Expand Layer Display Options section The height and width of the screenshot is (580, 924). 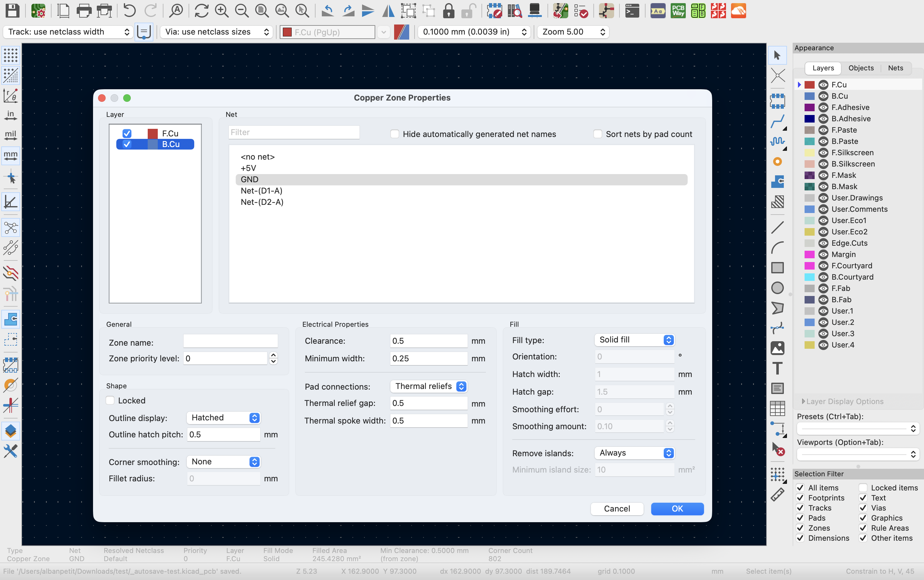(x=804, y=401)
